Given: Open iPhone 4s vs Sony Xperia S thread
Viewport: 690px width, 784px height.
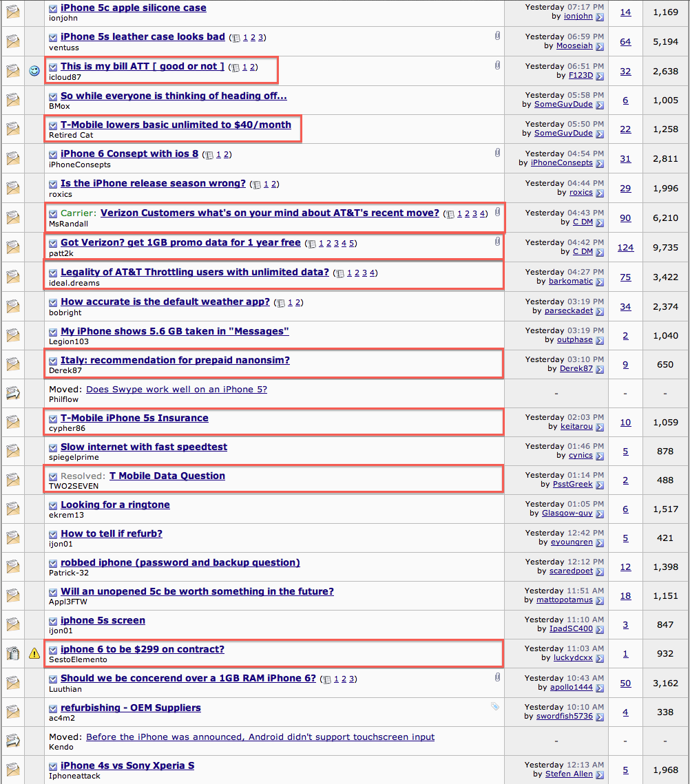Looking at the screenshot, I should pos(127,765).
